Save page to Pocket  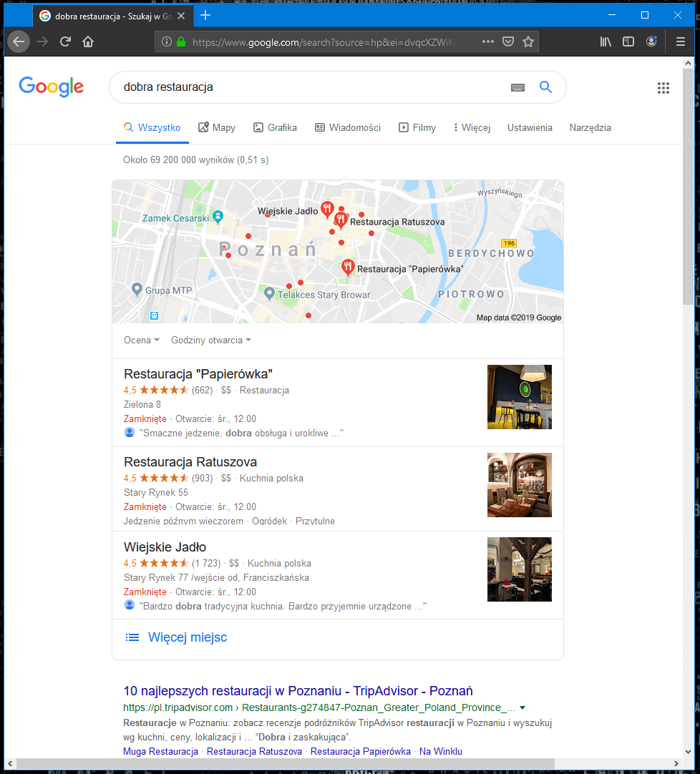[x=508, y=42]
